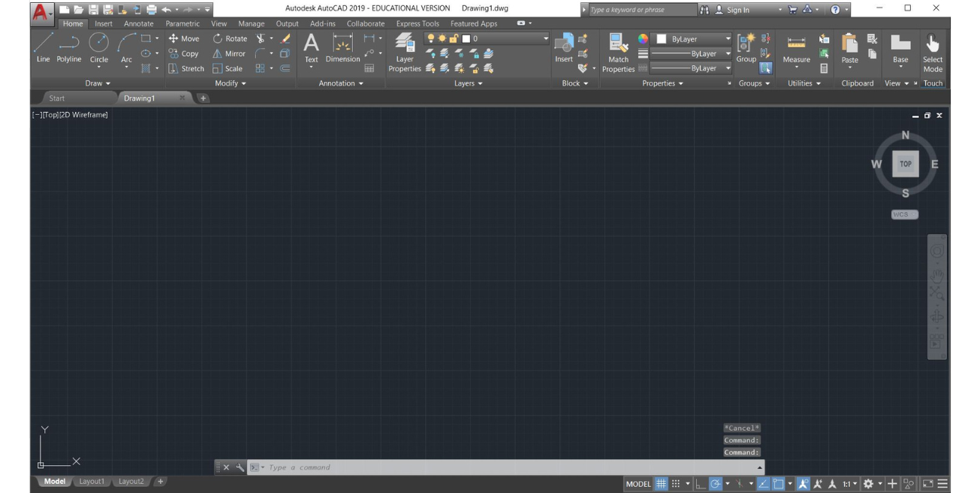
Task: Open the layer name dropdown showing 0
Action: pyautogui.click(x=487, y=38)
